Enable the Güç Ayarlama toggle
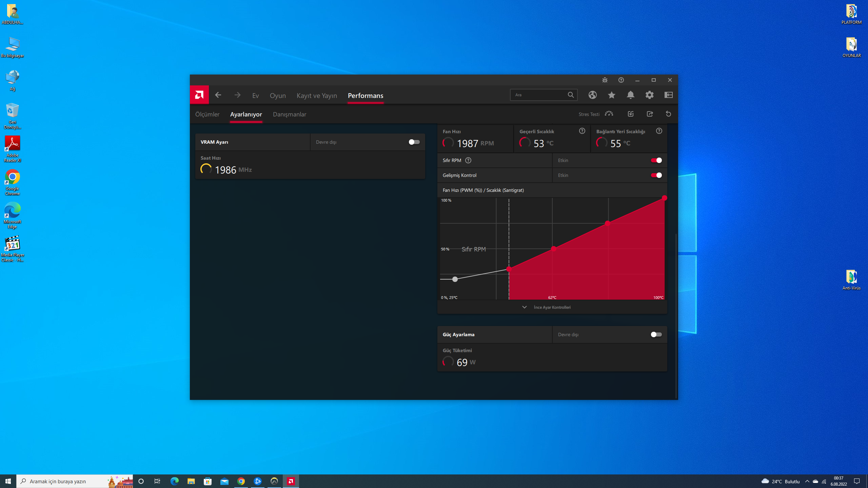This screenshot has height=488, width=868. [x=656, y=334]
